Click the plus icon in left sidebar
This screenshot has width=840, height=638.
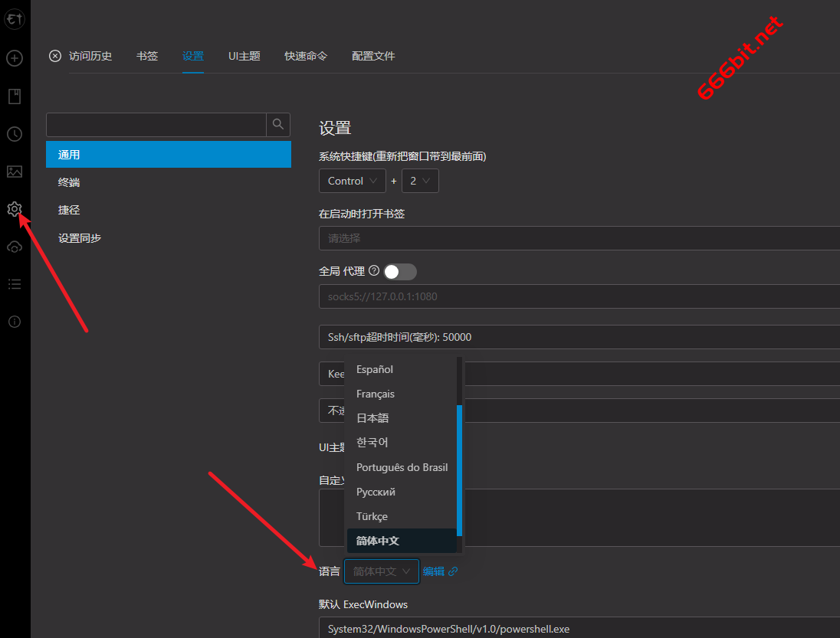click(15, 58)
